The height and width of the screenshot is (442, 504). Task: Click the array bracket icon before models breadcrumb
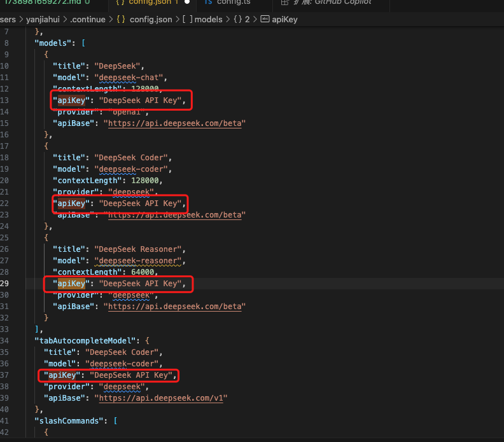[x=186, y=19]
